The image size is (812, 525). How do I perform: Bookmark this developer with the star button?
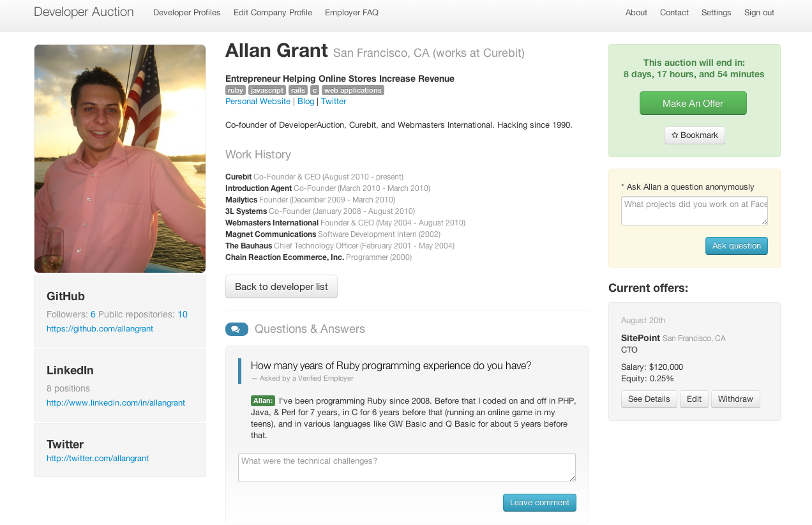coord(695,135)
